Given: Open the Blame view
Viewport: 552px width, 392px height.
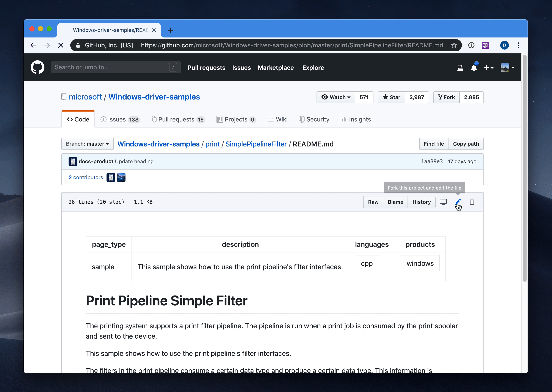Looking at the screenshot, I should [x=395, y=202].
